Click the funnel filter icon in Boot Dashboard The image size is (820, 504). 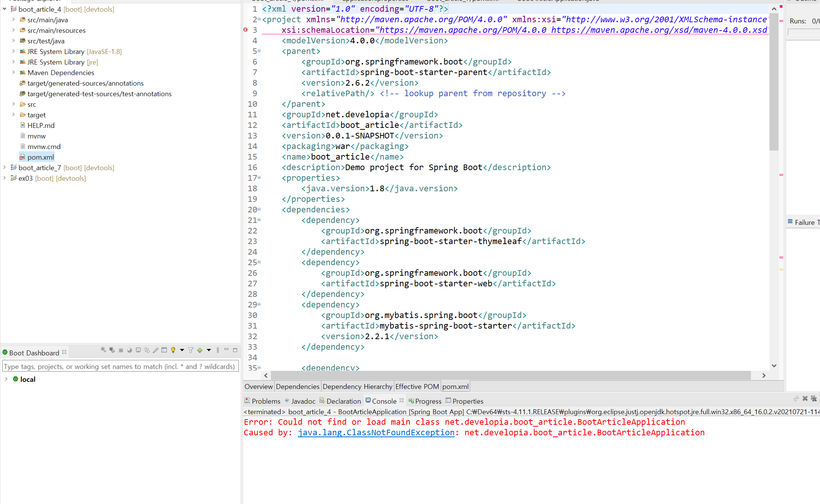point(191,350)
